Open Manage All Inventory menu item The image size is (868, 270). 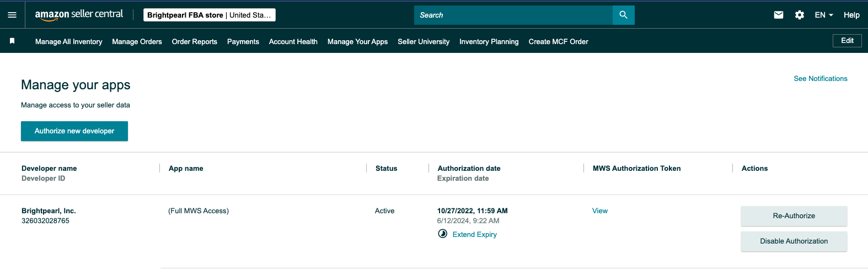pyautogui.click(x=68, y=42)
